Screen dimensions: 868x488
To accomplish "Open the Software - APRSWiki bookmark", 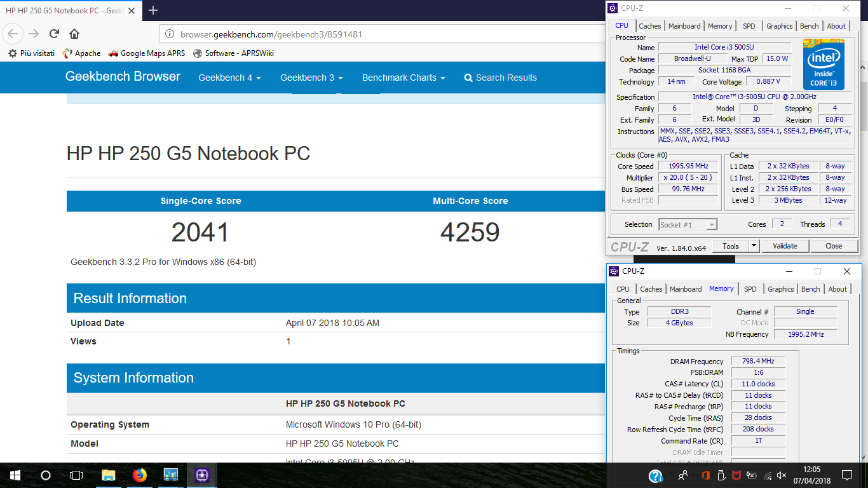I will pos(233,53).
